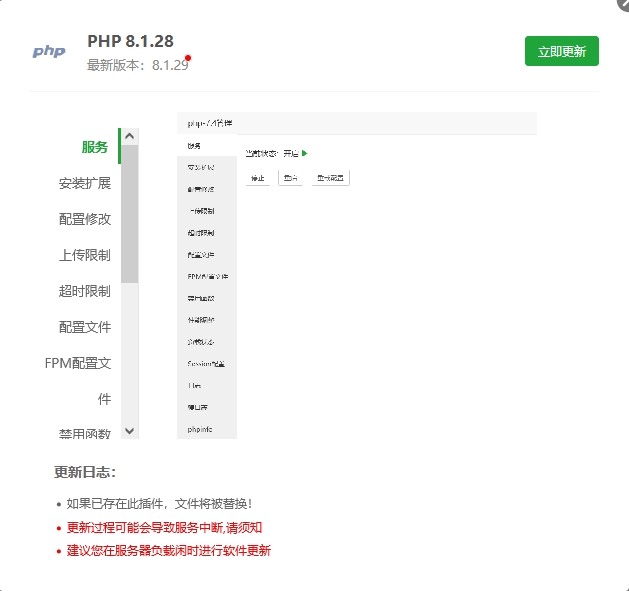Open the 配置文件 section

pos(85,327)
